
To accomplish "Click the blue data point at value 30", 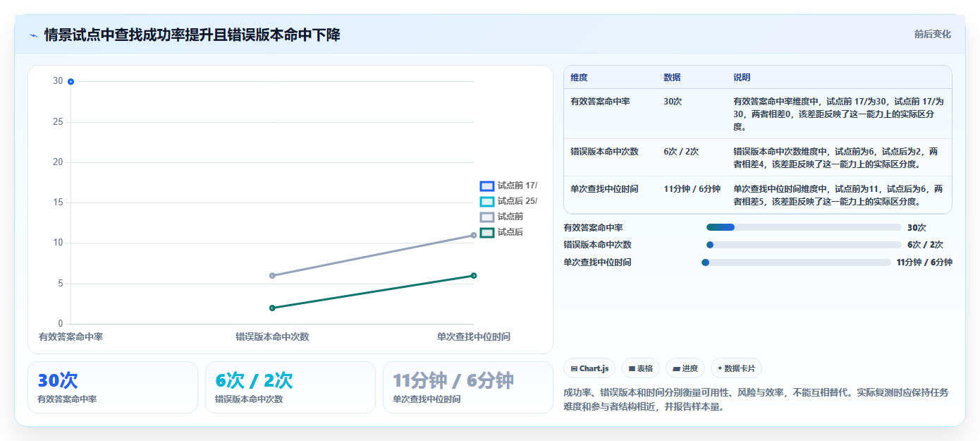I will coord(71,82).
